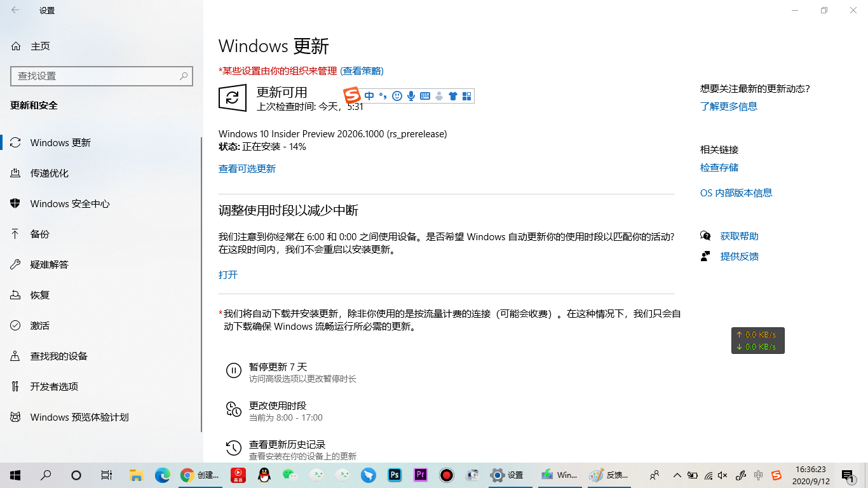Click the pause icon beside 暂停更新

[x=233, y=370]
